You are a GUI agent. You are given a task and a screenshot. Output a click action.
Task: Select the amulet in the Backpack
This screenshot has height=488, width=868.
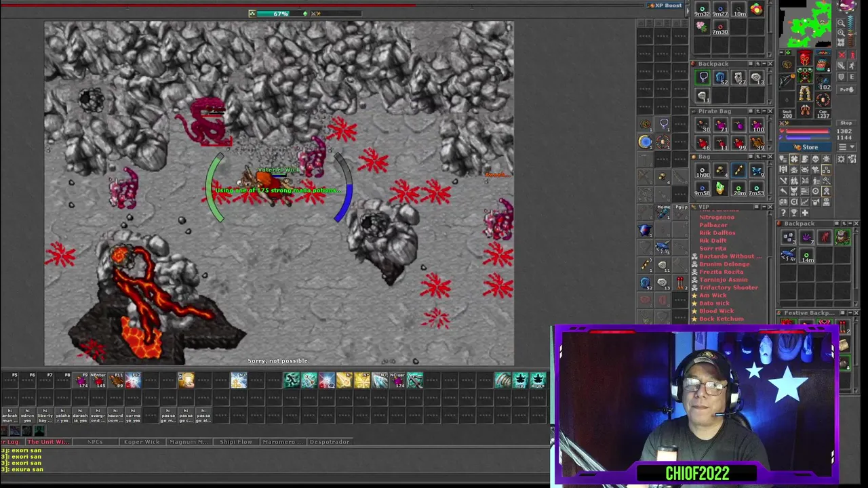pos(703,77)
